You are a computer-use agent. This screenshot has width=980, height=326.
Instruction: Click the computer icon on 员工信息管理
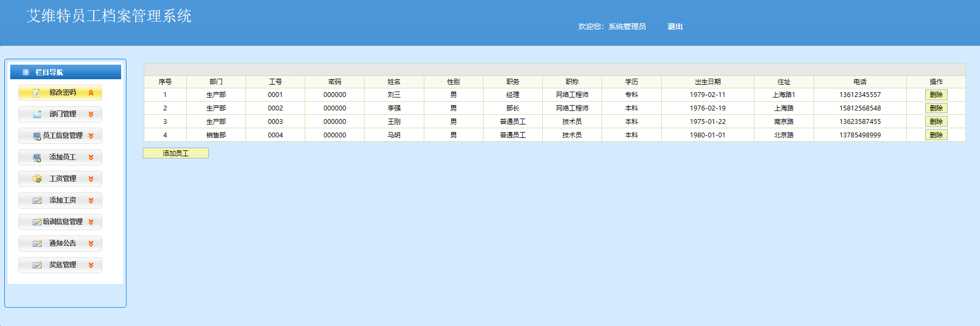click(x=37, y=136)
